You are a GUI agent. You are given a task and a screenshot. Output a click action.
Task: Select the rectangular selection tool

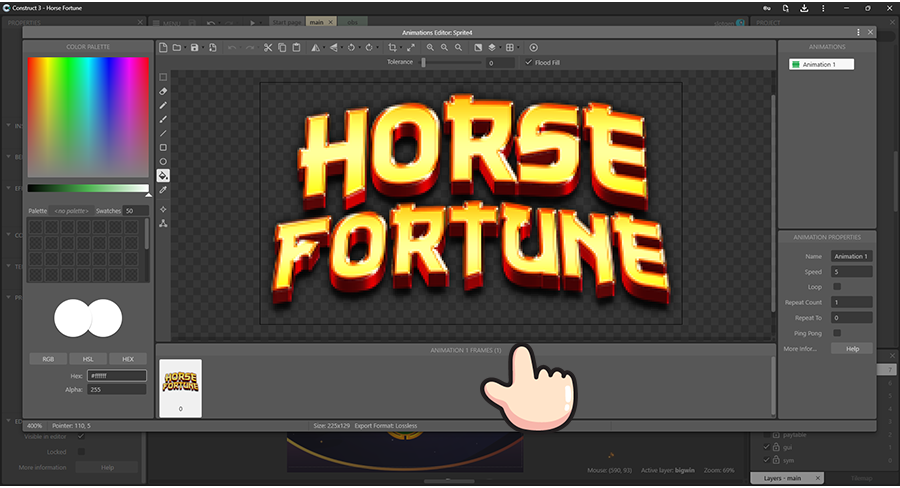(163, 77)
